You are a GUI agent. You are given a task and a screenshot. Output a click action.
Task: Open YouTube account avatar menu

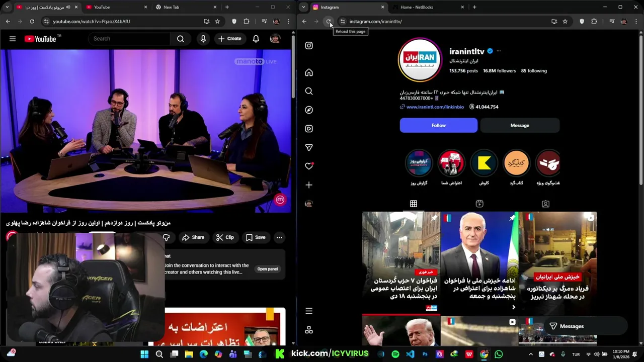(x=275, y=39)
